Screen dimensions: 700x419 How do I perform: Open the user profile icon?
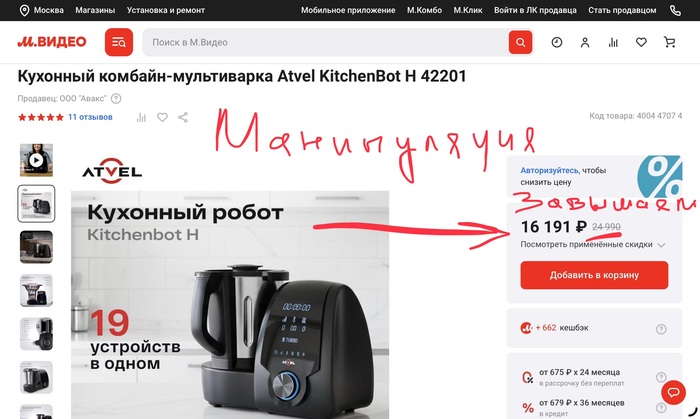(x=585, y=42)
